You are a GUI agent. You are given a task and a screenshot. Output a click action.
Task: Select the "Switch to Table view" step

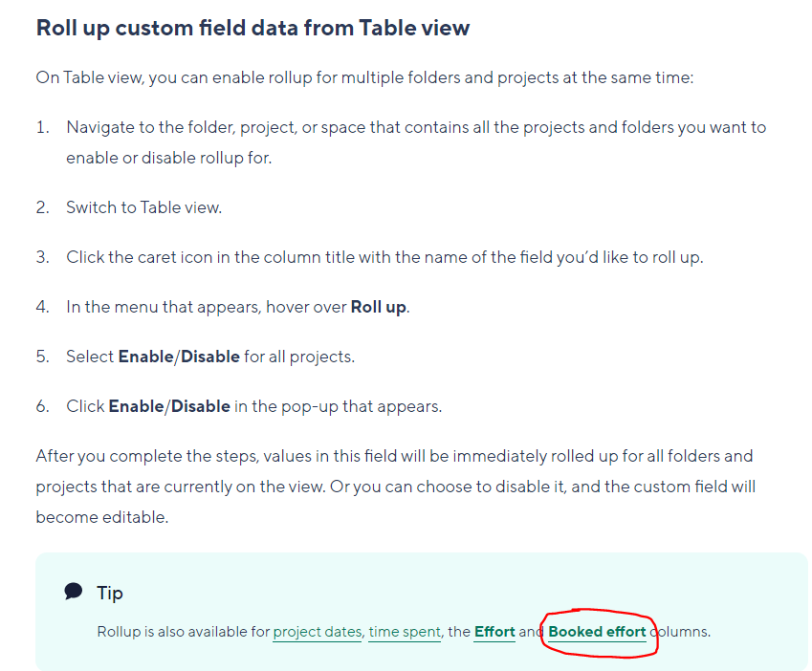click(x=143, y=207)
